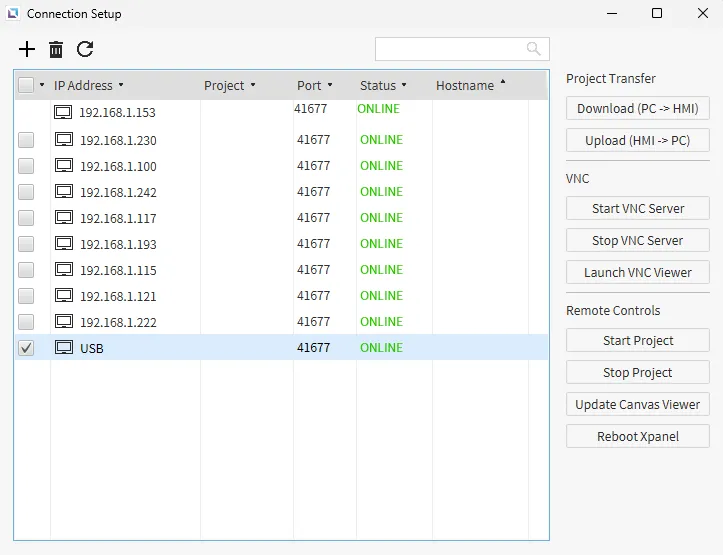Uncheck the USB connection checkbox

pos(26,348)
